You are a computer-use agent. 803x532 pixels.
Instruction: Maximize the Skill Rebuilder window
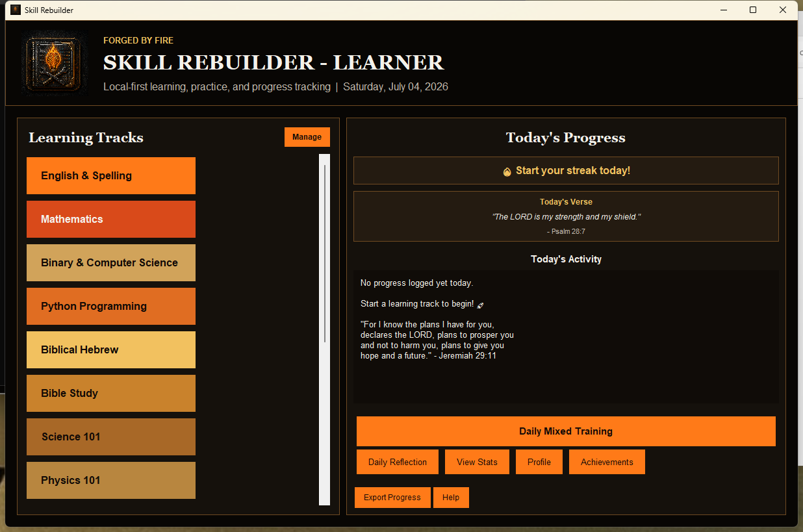pos(753,10)
